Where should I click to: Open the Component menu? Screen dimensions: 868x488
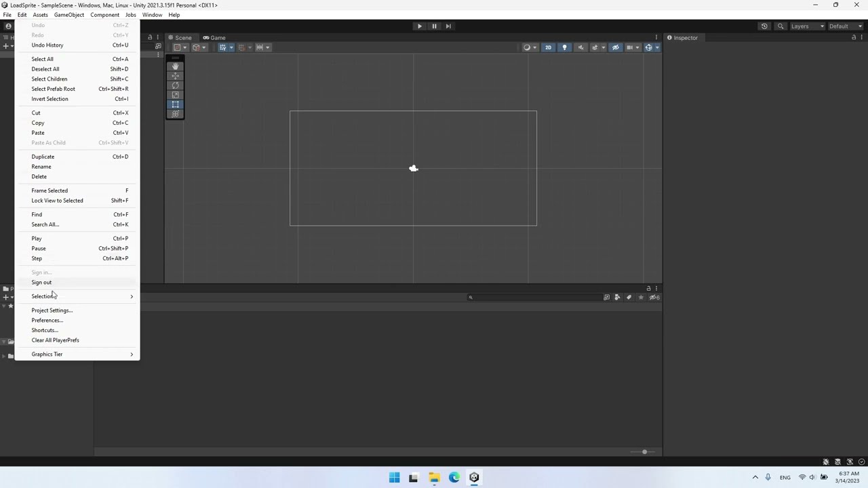(x=104, y=15)
